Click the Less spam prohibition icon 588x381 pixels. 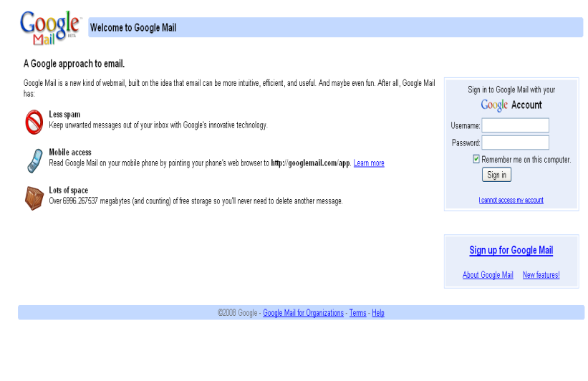34,122
